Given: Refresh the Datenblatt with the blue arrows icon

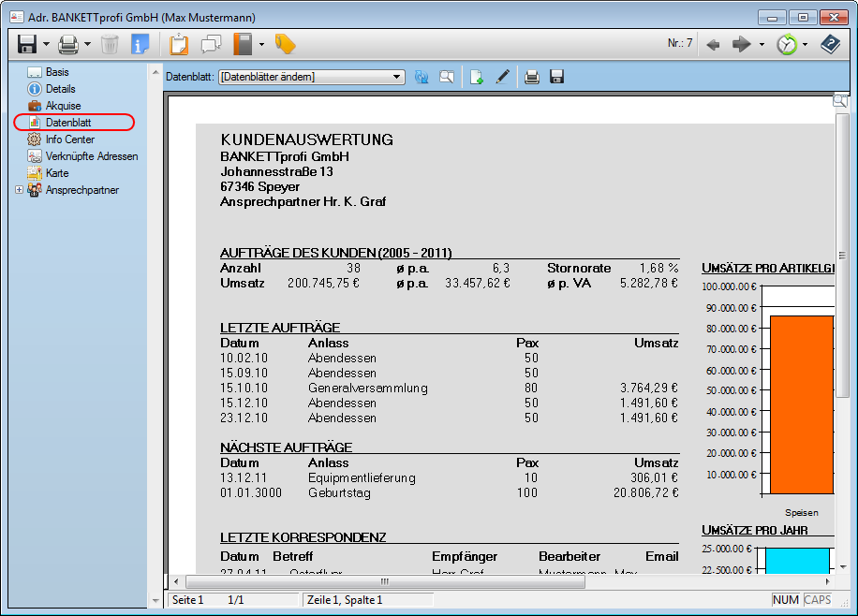Looking at the screenshot, I should coord(421,77).
